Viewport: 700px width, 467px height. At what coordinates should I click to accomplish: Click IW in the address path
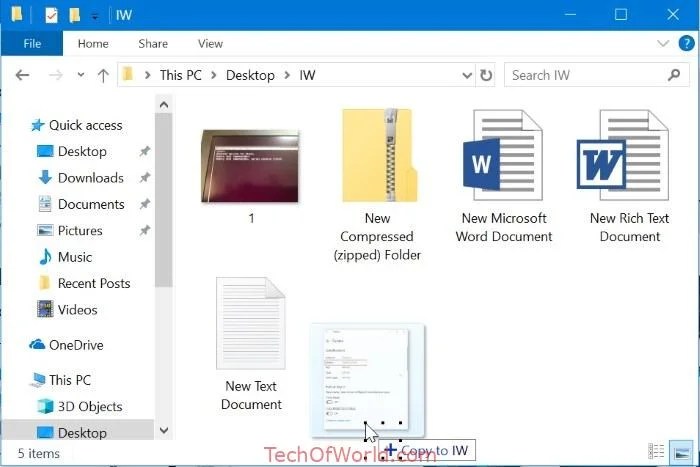click(x=307, y=75)
